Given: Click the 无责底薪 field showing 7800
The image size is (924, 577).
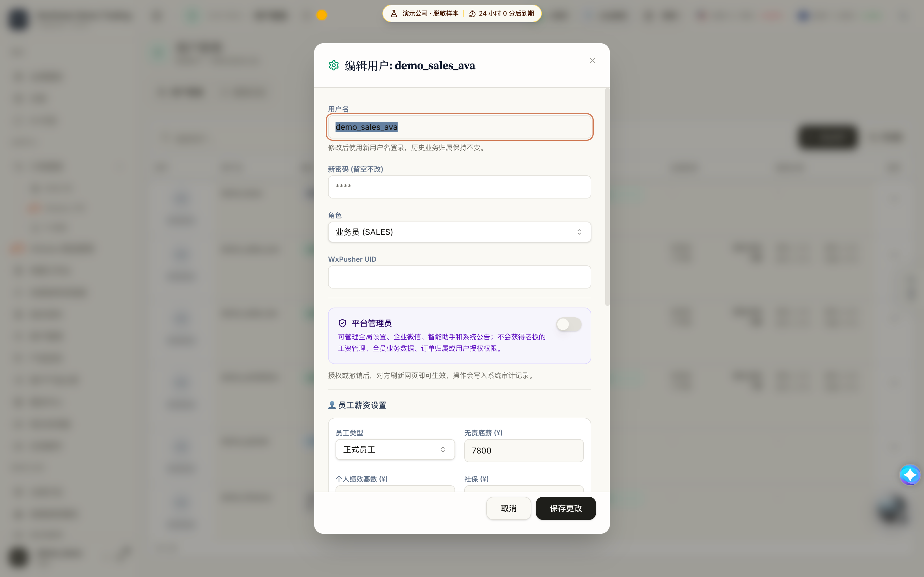Looking at the screenshot, I should pos(524,451).
